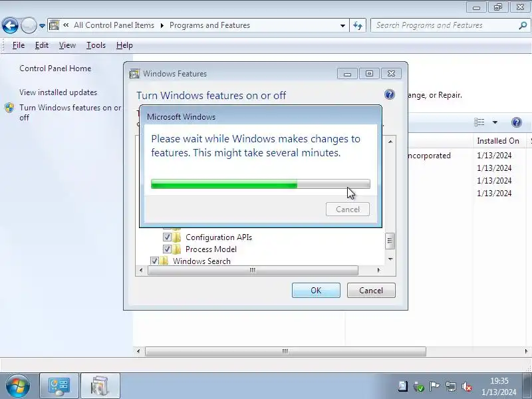
Task: Click the Windows Features dialog title icon
Action: tap(134, 74)
